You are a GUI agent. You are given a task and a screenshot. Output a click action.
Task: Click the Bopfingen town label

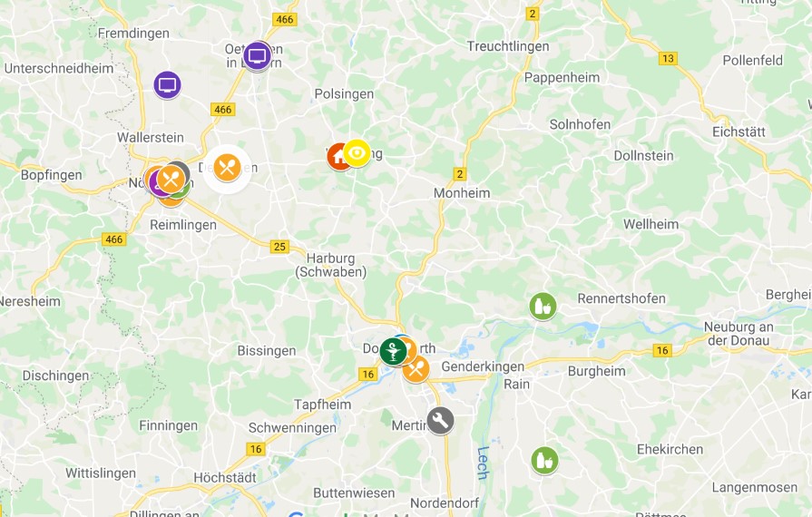pos(52,175)
